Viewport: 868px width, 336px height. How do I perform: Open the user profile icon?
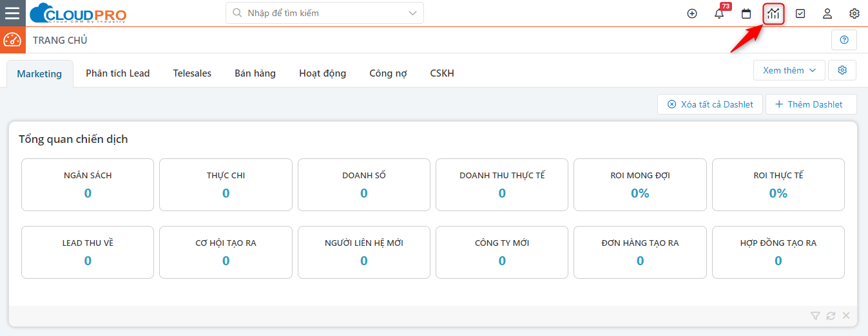point(827,14)
